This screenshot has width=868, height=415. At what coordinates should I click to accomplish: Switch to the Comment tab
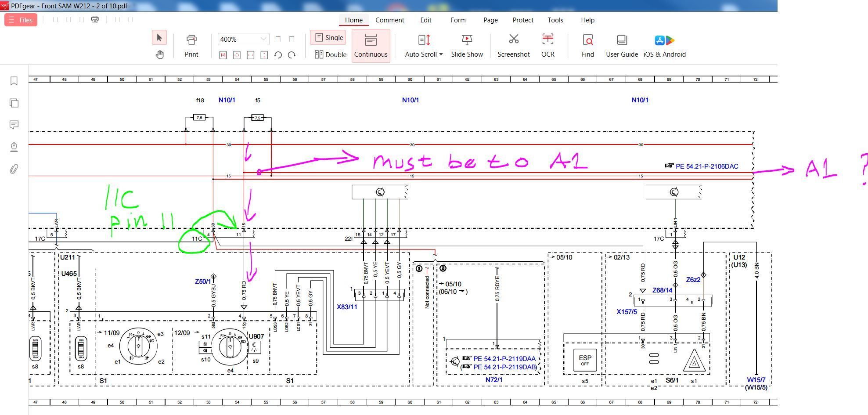pos(389,20)
